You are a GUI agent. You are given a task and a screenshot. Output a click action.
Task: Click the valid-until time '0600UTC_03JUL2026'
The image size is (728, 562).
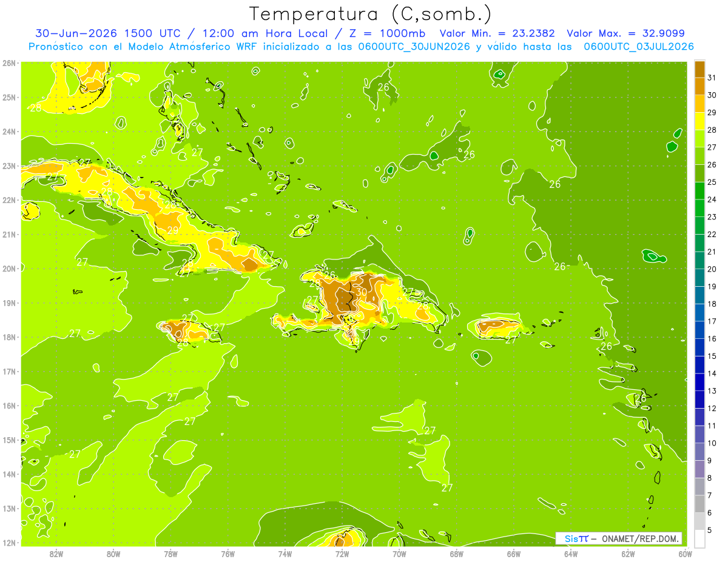click(639, 47)
